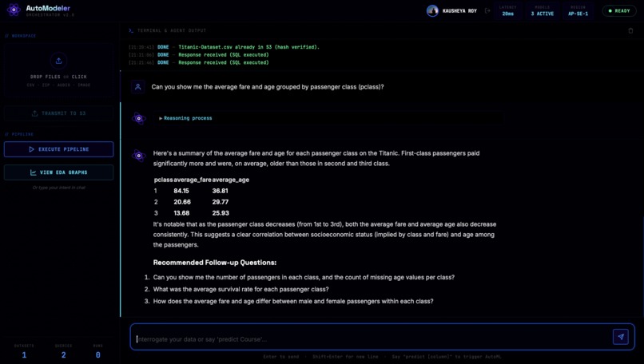Click the 25.93 age value
The image size is (644, 364).
pyautogui.click(x=221, y=212)
